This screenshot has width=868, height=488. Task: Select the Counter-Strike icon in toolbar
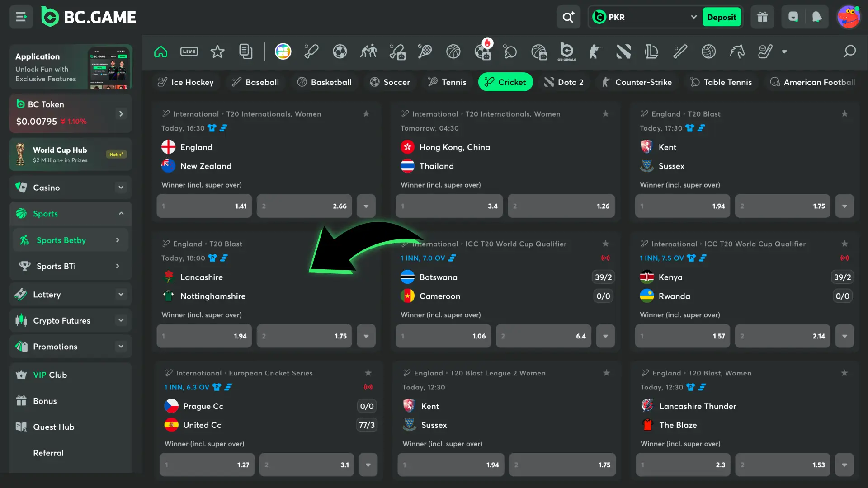(595, 52)
